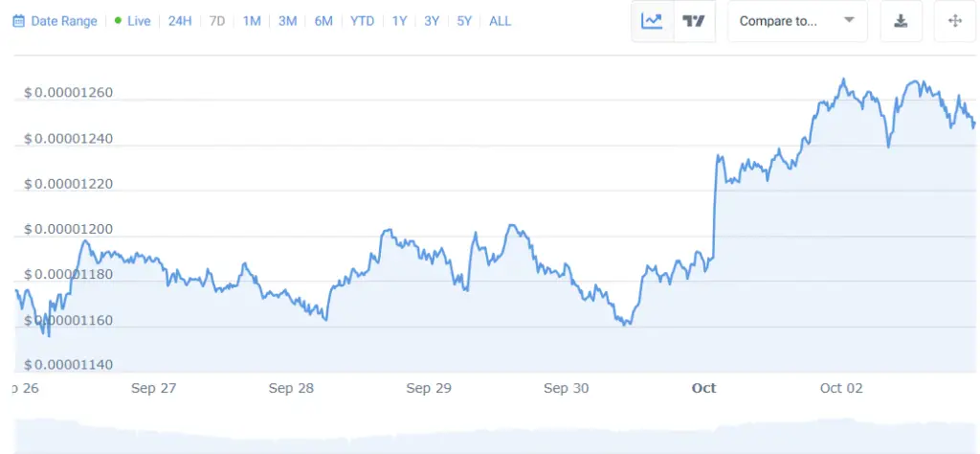Expand the Compare to dropdown

click(x=796, y=21)
